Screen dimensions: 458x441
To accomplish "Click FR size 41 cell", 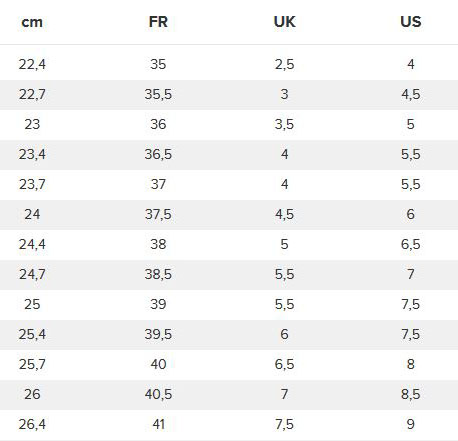I will click(158, 424).
